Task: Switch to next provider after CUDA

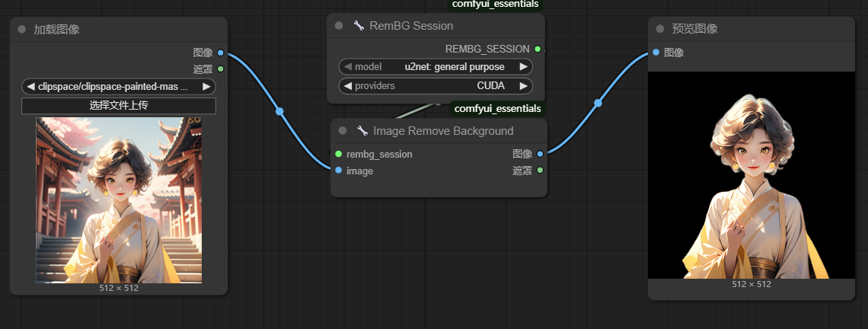Action: click(523, 86)
